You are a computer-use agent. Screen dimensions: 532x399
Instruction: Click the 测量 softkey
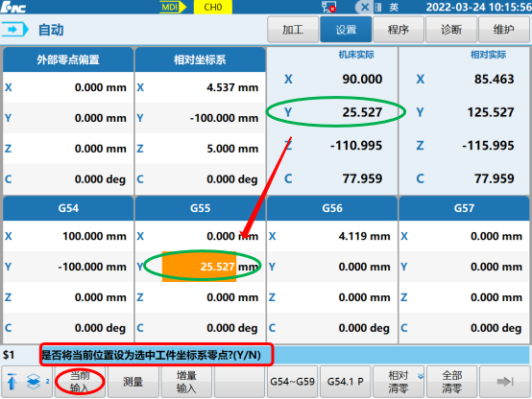pyautogui.click(x=133, y=382)
